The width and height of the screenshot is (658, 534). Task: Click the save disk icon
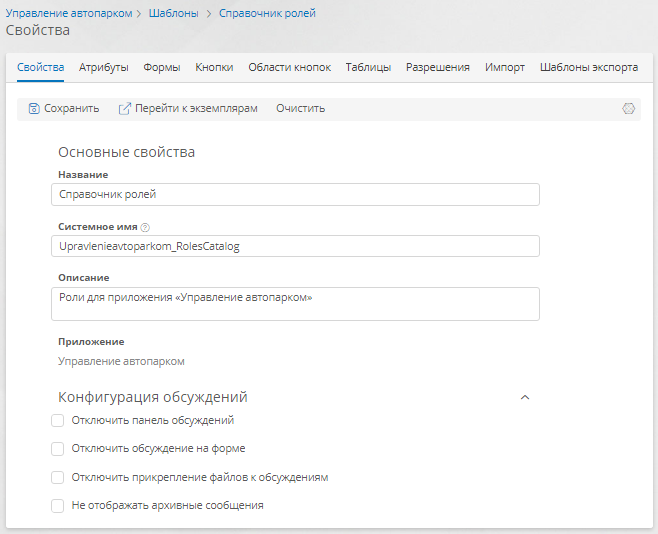(x=34, y=109)
